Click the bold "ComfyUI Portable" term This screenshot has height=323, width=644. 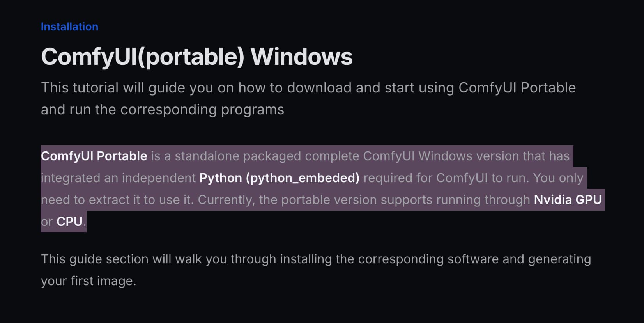pyautogui.click(x=94, y=156)
